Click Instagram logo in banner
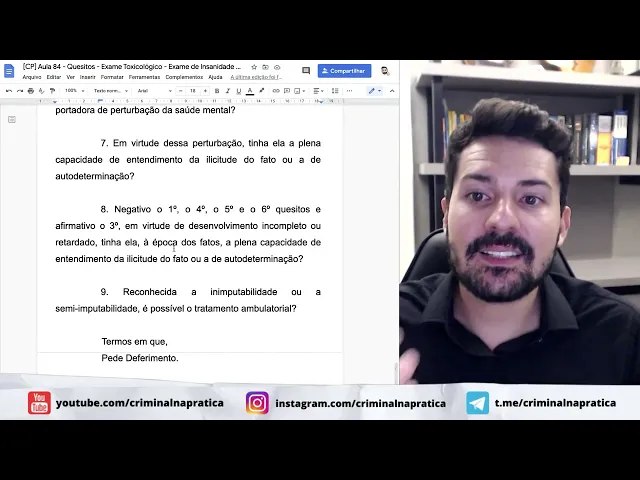Image resolution: width=640 pixels, height=480 pixels. [x=257, y=403]
